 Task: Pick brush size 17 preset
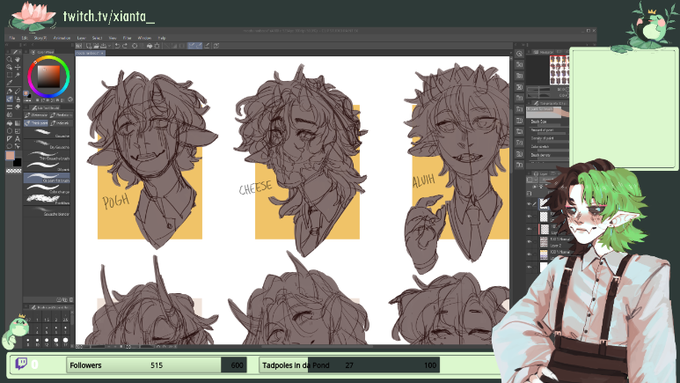[x=65, y=342]
